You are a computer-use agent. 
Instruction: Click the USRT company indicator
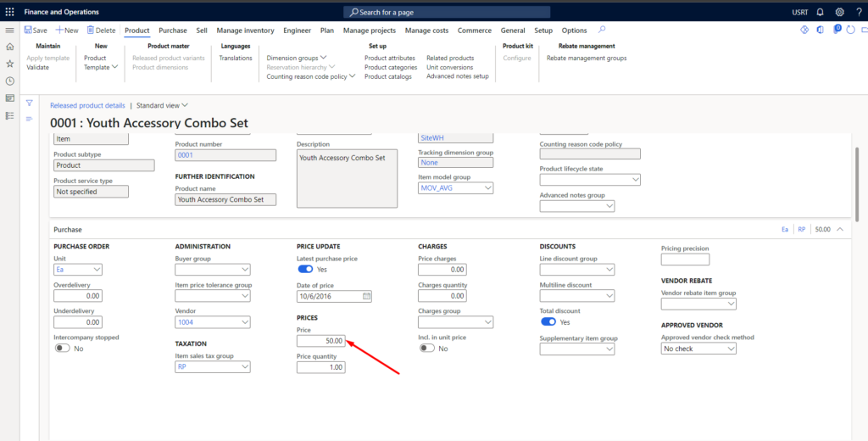tap(800, 12)
